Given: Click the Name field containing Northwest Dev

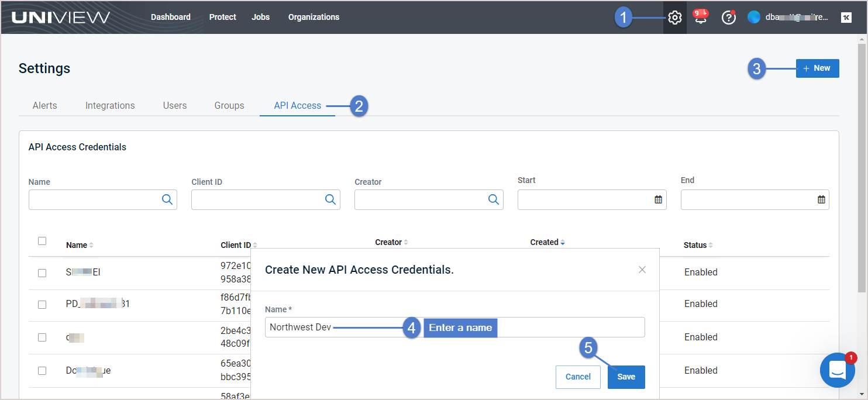Looking at the screenshot, I should pos(455,327).
